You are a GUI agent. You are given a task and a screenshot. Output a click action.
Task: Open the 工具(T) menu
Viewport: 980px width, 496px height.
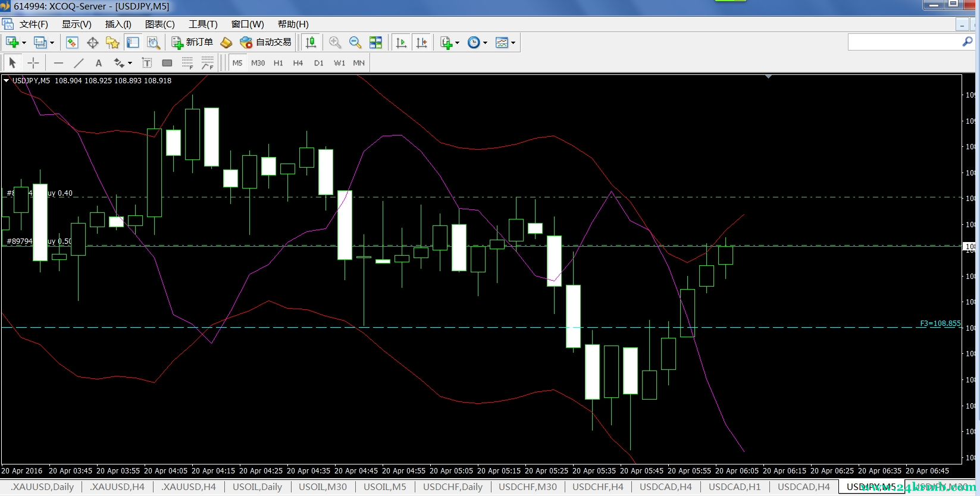tap(203, 24)
